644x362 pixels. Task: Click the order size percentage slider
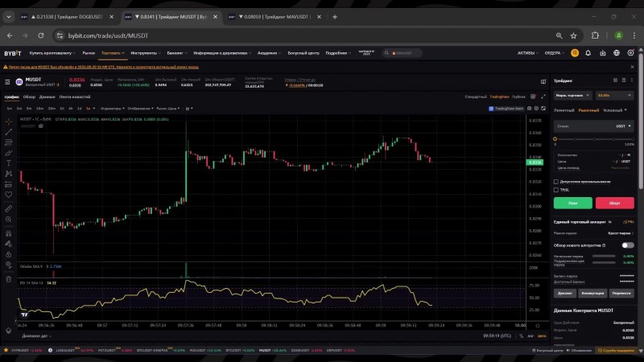pos(594,139)
